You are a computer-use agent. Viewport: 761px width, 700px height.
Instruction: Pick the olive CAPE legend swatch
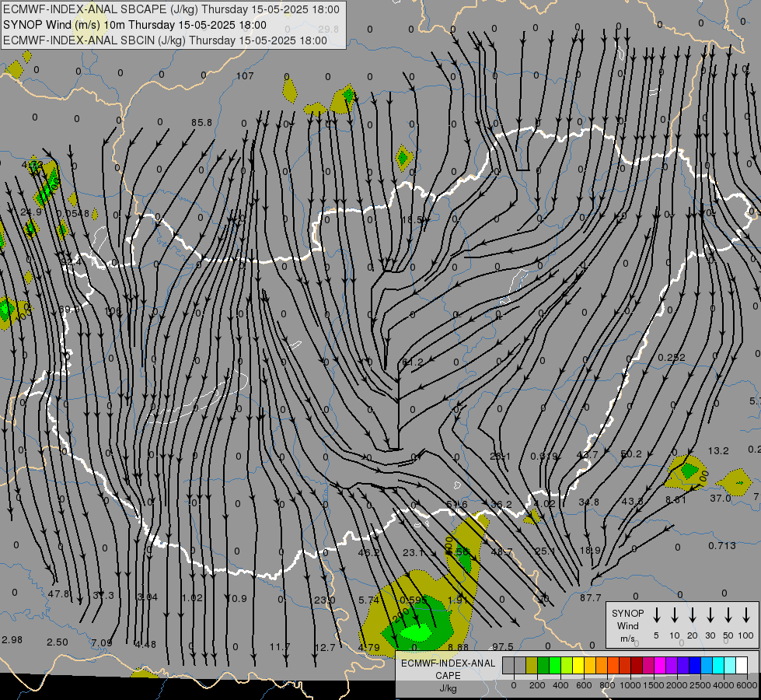(x=532, y=665)
